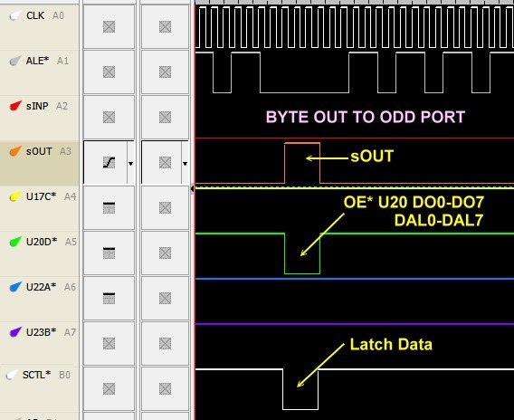
Task: Click the SCTL* B0 channel name
Action: (x=36, y=375)
